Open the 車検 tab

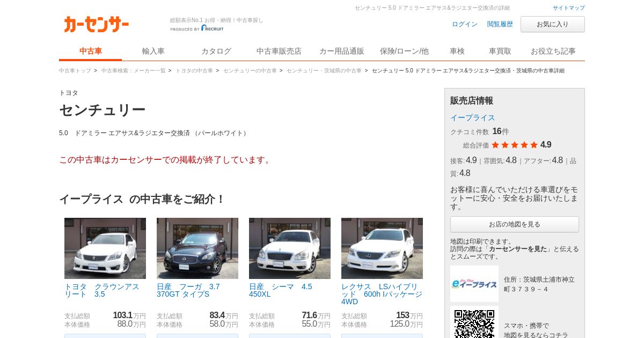tap(457, 52)
